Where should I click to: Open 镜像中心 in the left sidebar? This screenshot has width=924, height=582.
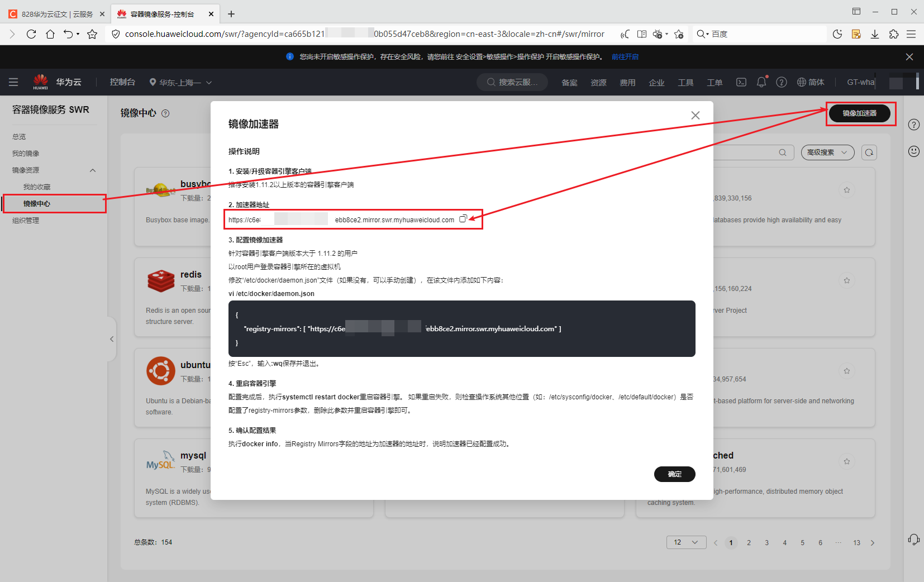click(37, 204)
